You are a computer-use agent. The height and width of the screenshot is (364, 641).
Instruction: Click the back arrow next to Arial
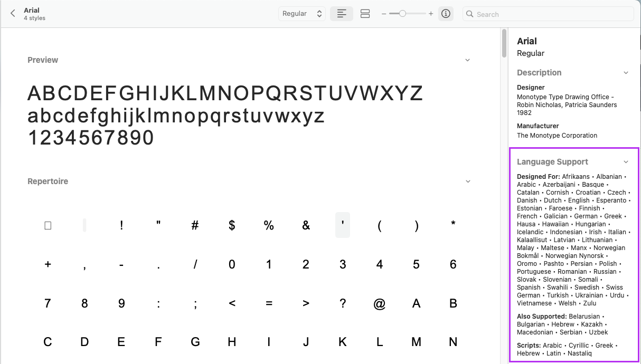tap(13, 14)
